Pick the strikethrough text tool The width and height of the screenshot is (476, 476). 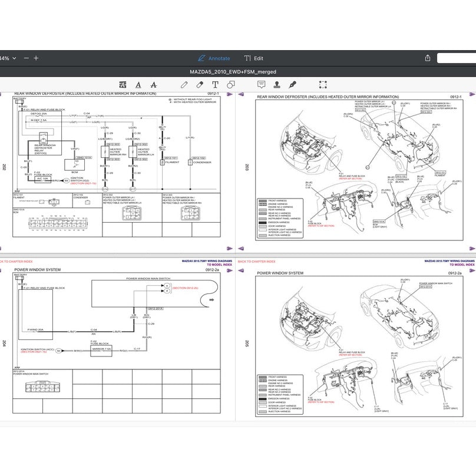(153, 85)
